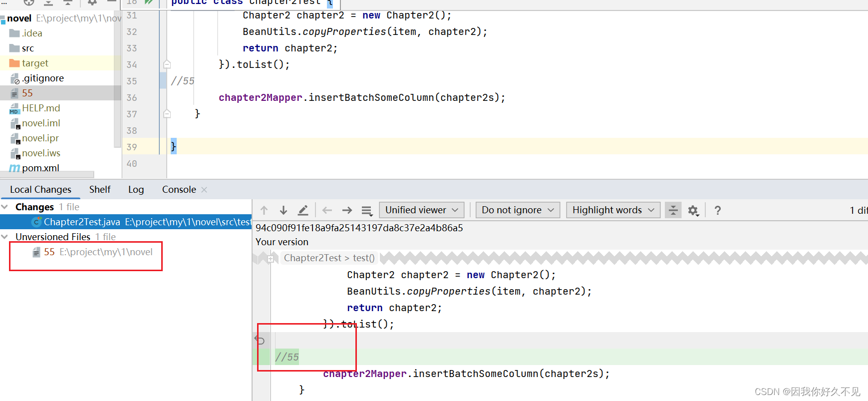This screenshot has height=401, width=868.
Task: Click line number 31 in gutter
Action: [x=132, y=15]
